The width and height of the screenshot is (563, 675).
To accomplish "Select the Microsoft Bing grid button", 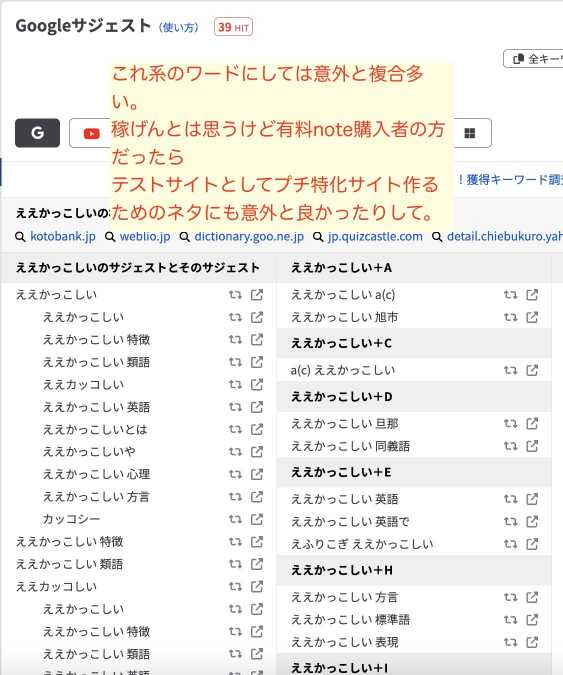I will pyautogui.click(x=470, y=133).
